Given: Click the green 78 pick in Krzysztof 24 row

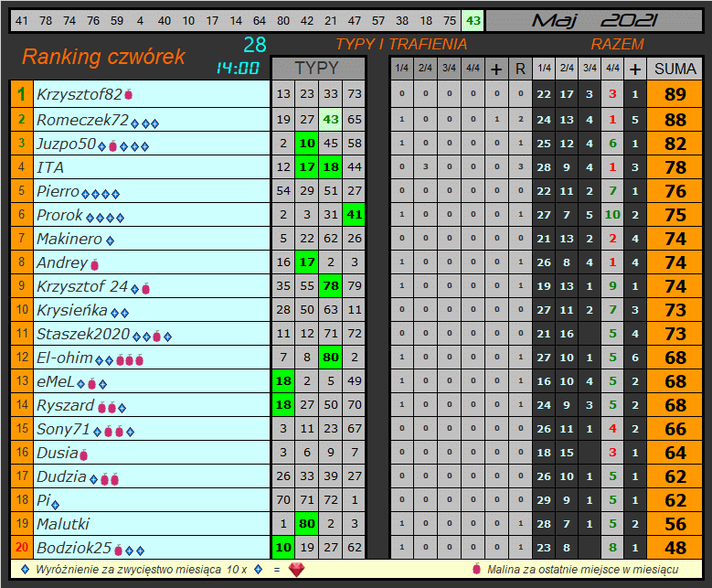Looking at the screenshot, I should [x=331, y=286].
